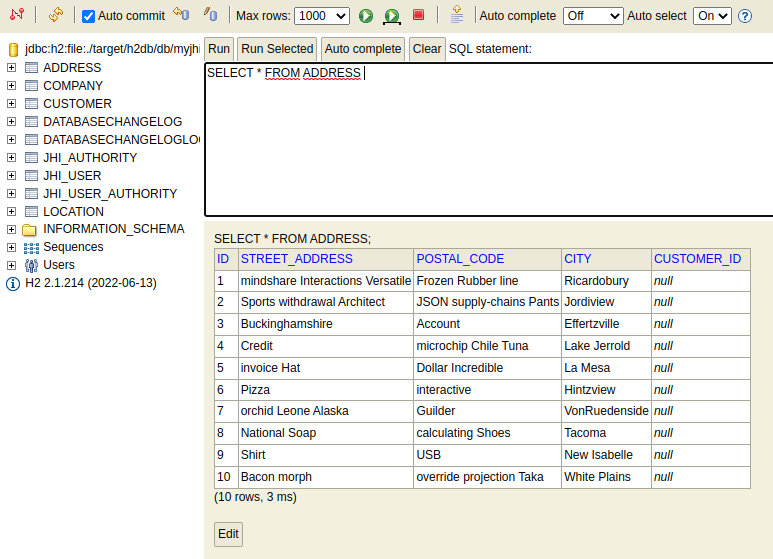Click the Clear button
The width and height of the screenshot is (773, 559).
(x=427, y=49)
